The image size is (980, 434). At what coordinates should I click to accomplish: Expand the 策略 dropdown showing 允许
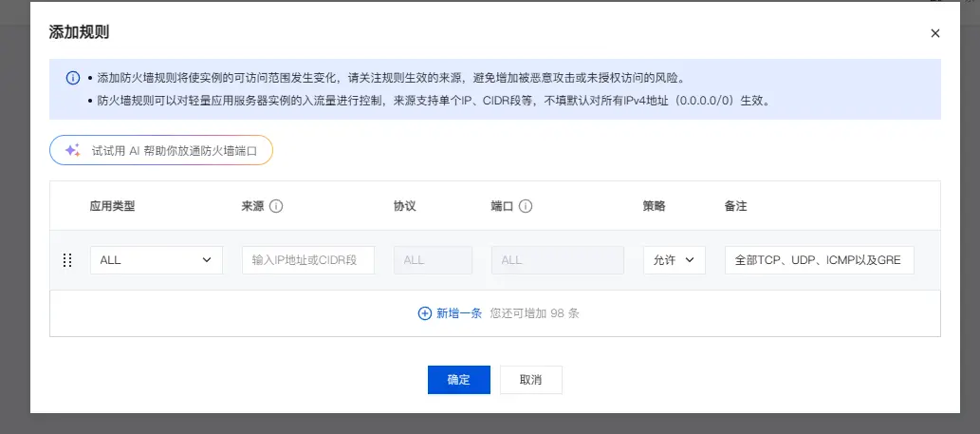point(674,260)
